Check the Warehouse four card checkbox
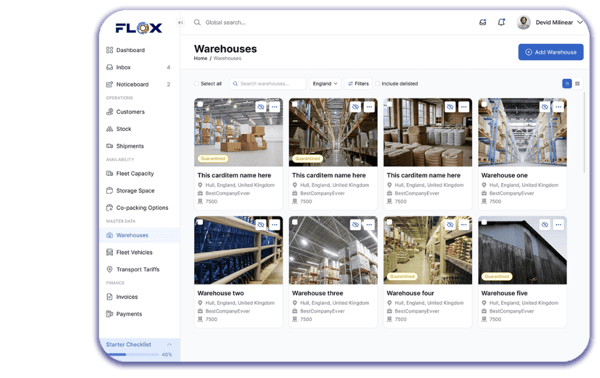This screenshot has width=600, height=378. (x=390, y=222)
